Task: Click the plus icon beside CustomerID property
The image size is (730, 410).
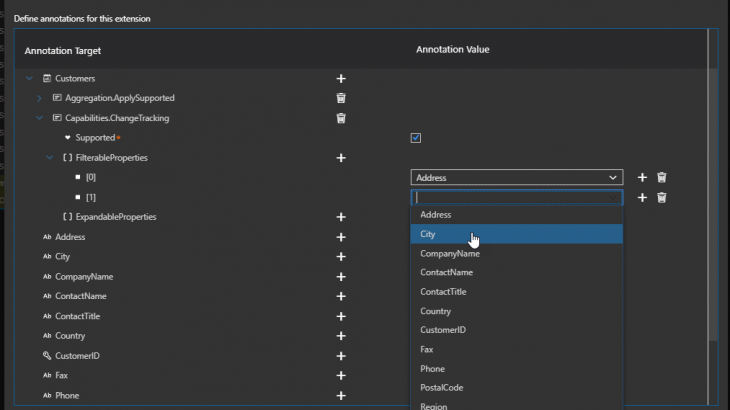Action: [x=341, y=356]
